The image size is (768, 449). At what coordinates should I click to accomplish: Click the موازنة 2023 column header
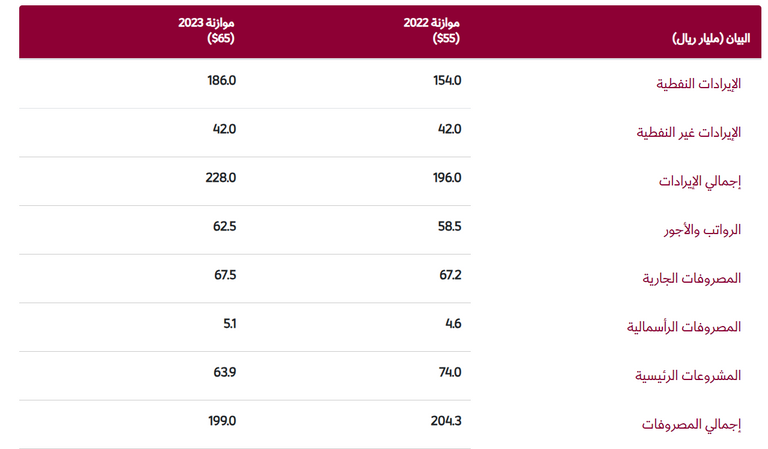point(208,31)
